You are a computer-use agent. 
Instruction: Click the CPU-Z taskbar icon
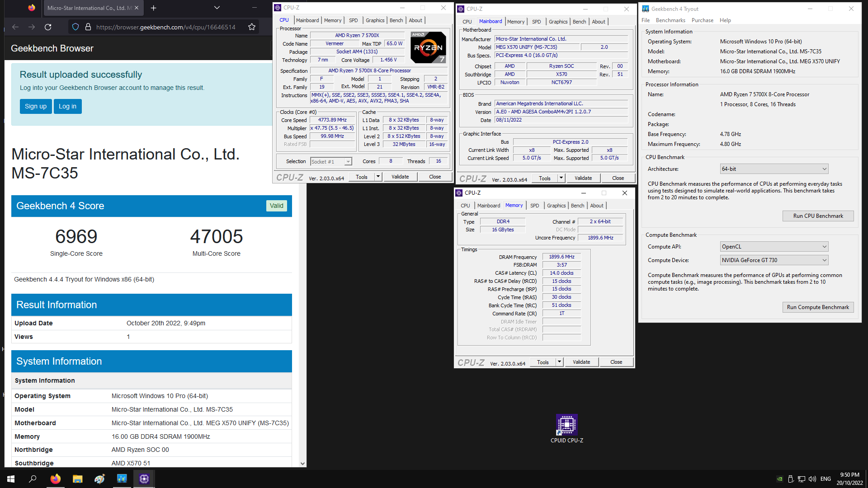tap(144, 479)
